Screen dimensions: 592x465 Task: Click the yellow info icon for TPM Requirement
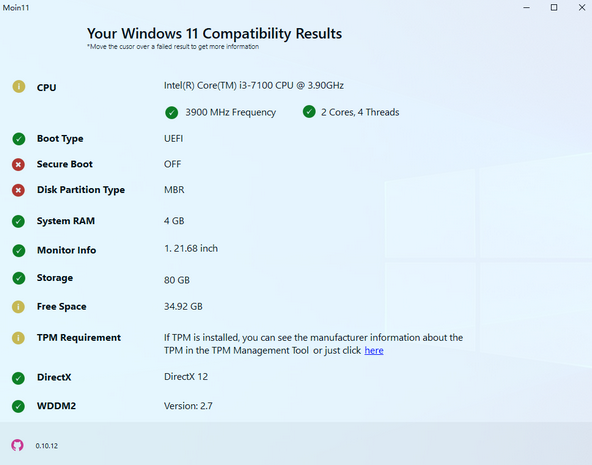[x=18, y=338]
